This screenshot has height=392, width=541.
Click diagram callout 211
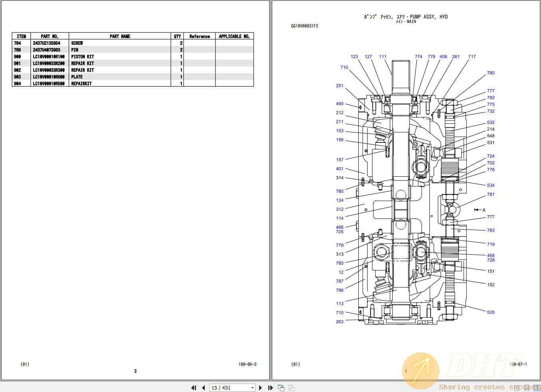[x=339, y=122]
